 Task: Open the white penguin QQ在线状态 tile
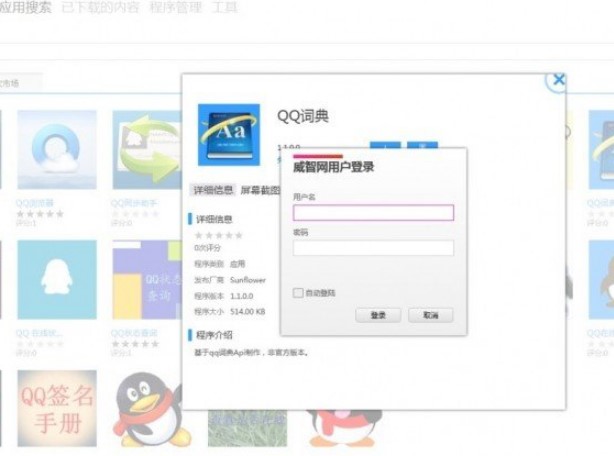pos(57,279)
